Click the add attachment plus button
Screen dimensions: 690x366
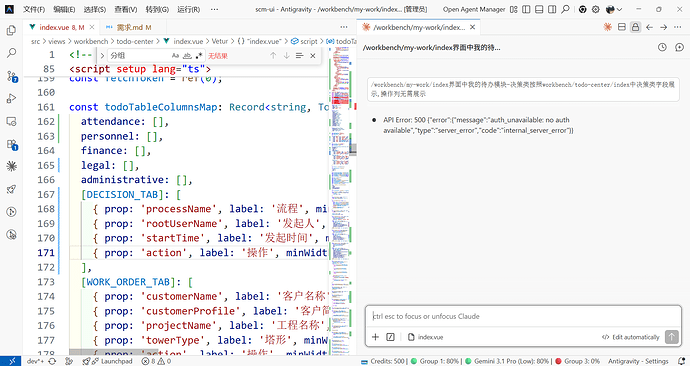(x=375, y=337)
